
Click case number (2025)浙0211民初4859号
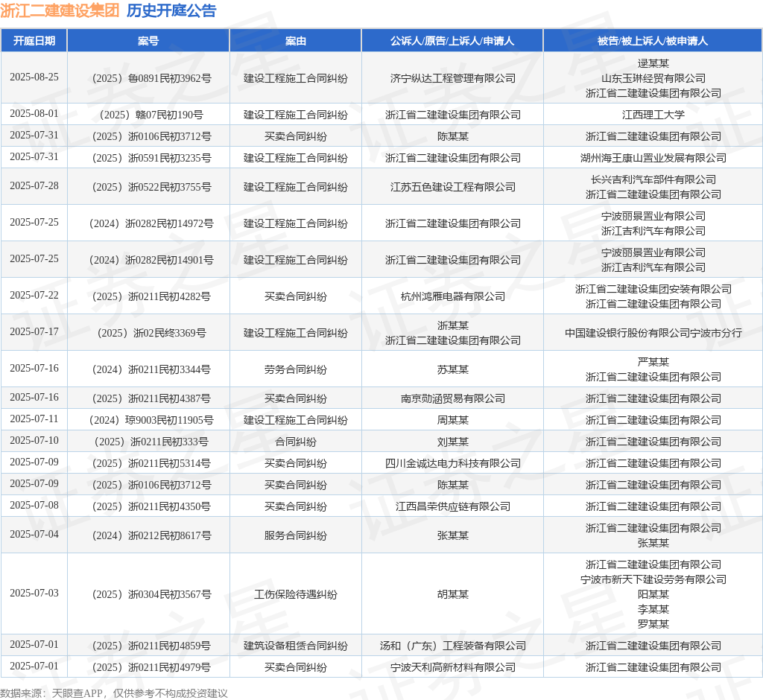151,646
